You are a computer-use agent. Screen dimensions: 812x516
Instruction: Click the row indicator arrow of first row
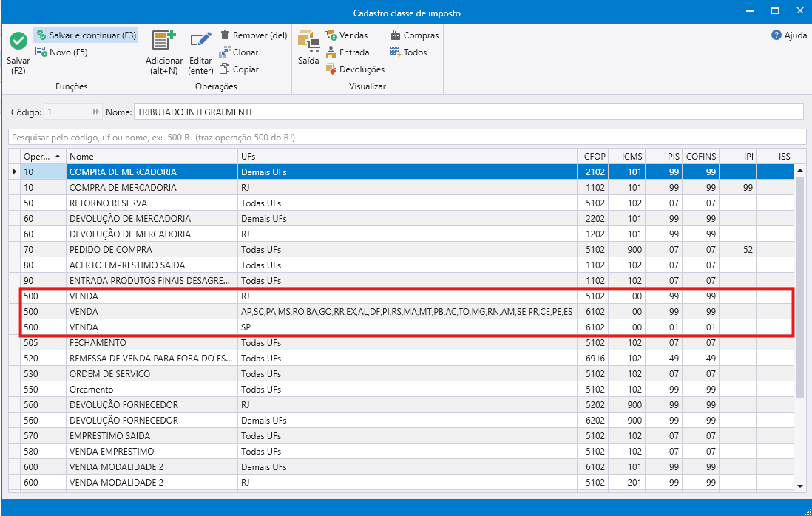[x=15, y=172]
